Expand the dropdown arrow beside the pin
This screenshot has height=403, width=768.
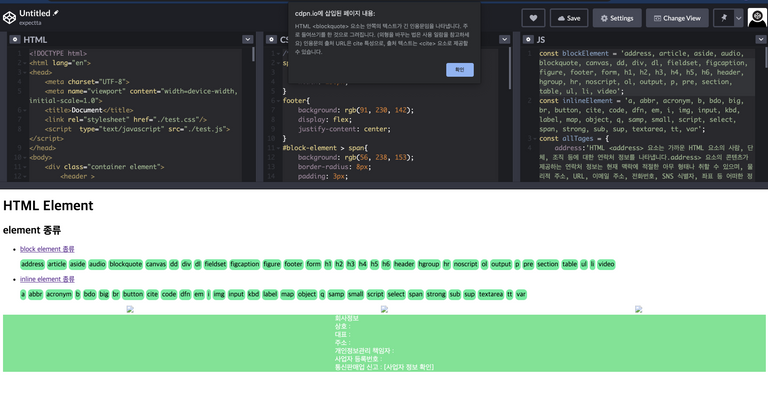pyautogui.click(x=739, y=18)
